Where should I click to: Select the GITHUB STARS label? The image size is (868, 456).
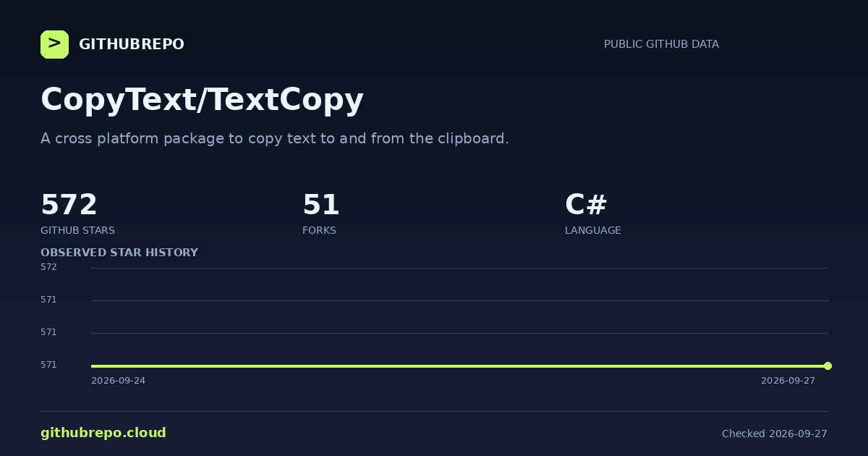click(77, 230)
